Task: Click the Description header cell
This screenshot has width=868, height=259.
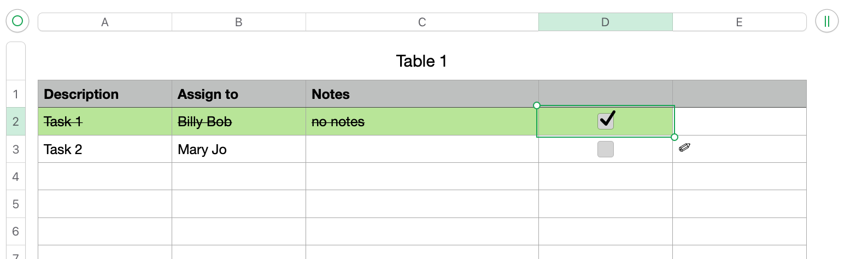Action: tap(104, 94)
